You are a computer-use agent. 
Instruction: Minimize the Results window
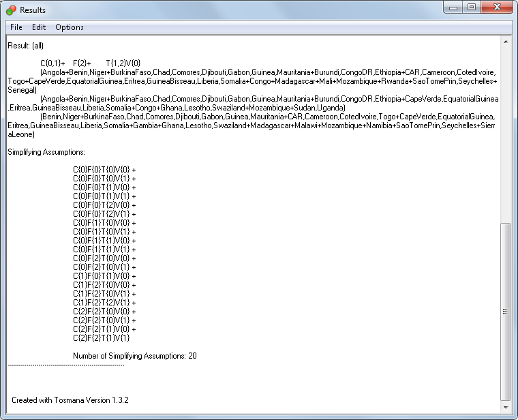coord(453,7)
